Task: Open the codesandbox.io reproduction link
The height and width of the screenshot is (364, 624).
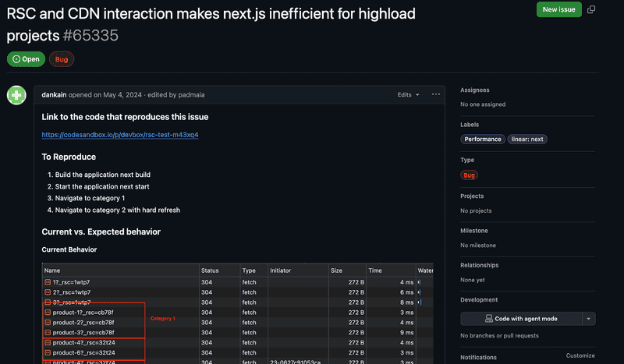Action: [x=120, y=135]
